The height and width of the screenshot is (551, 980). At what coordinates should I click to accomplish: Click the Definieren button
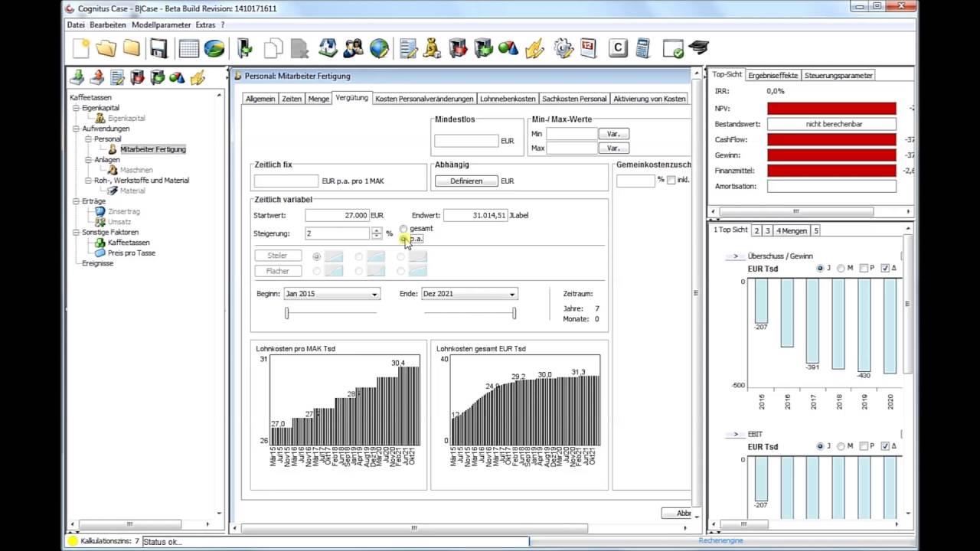tap(466, 181)
